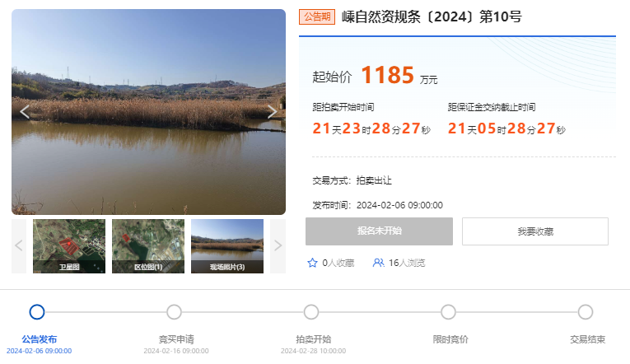Show previous photo in main image carousel
Viewport: 630px width, 364px height.
click(x=25, y=112)
